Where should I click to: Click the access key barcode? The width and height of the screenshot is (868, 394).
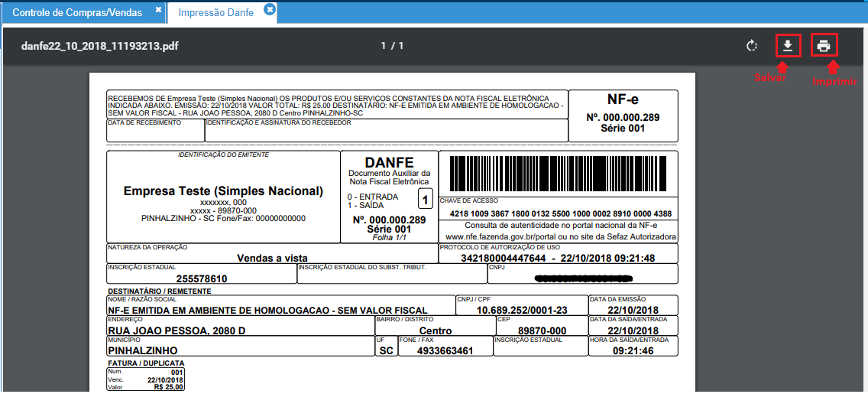(x=557, y=174)
